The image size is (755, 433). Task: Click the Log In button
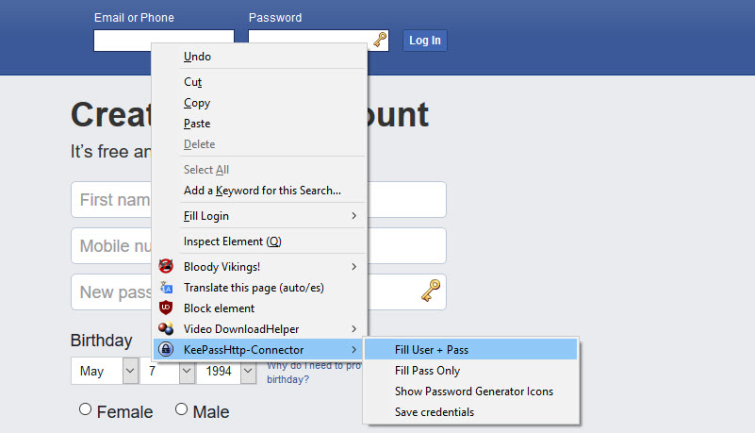[425, 40]
